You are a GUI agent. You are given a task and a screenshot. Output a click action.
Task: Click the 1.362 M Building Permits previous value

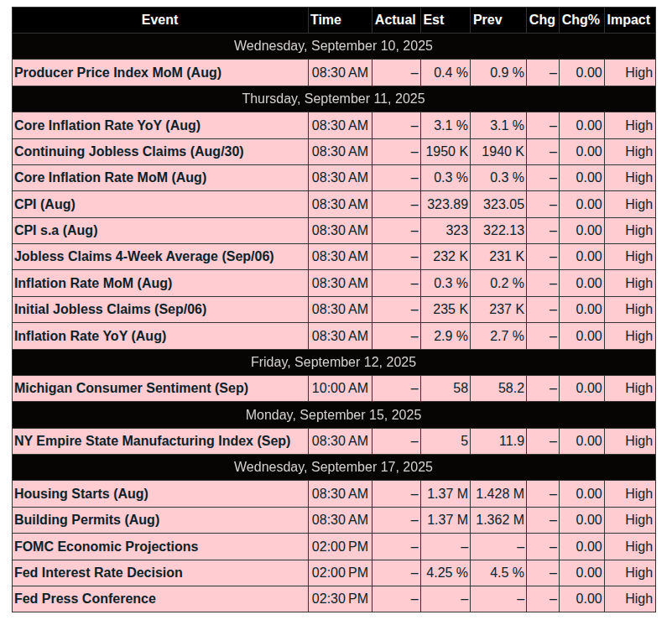coord(498,519)
